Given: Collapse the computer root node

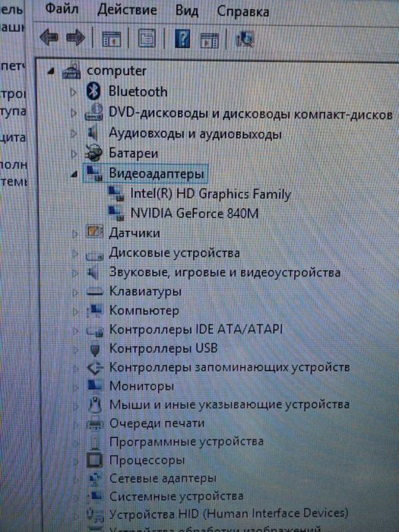Looking at the screenshot, I should 51,71.
